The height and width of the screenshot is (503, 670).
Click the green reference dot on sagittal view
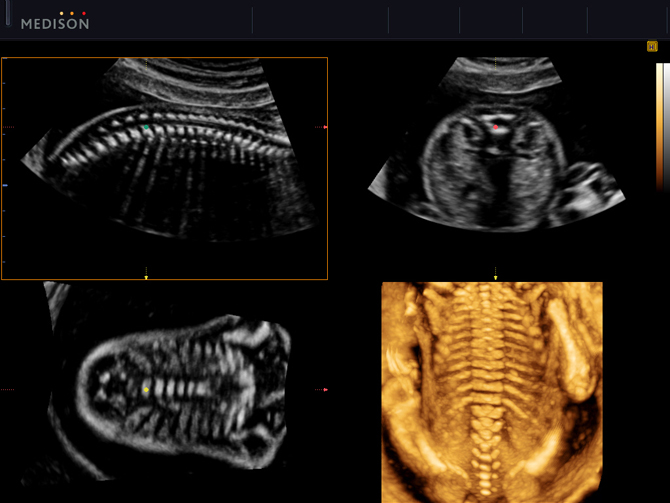point(147,127)
